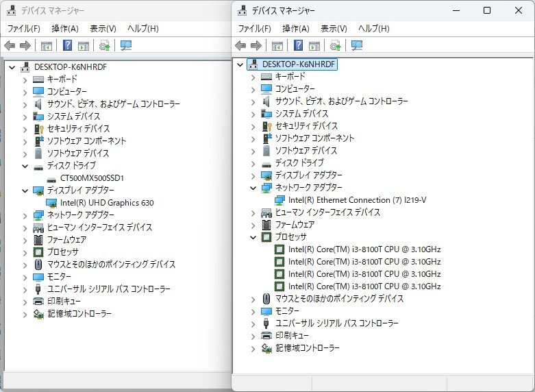Select 記憶域コントローラー text in left window
The height and width of the screenshot is (392, 535).
pyautogui.click(x=79, y=313)
